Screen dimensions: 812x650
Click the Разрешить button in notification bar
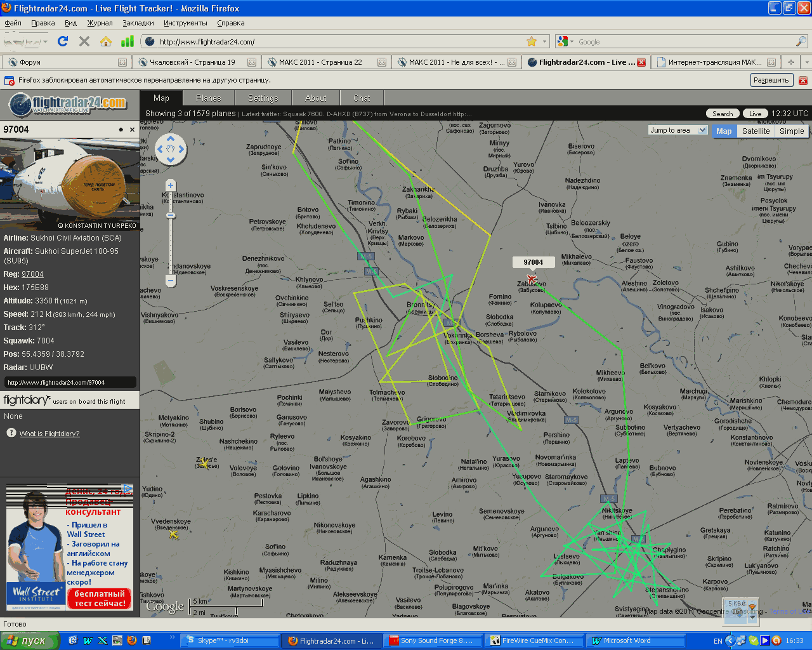[771, 80]
